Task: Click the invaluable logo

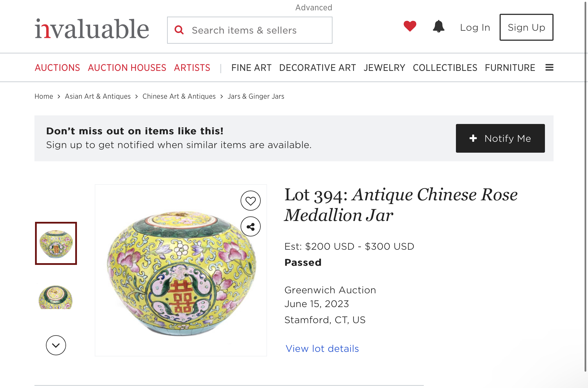Action: point(92,29)
